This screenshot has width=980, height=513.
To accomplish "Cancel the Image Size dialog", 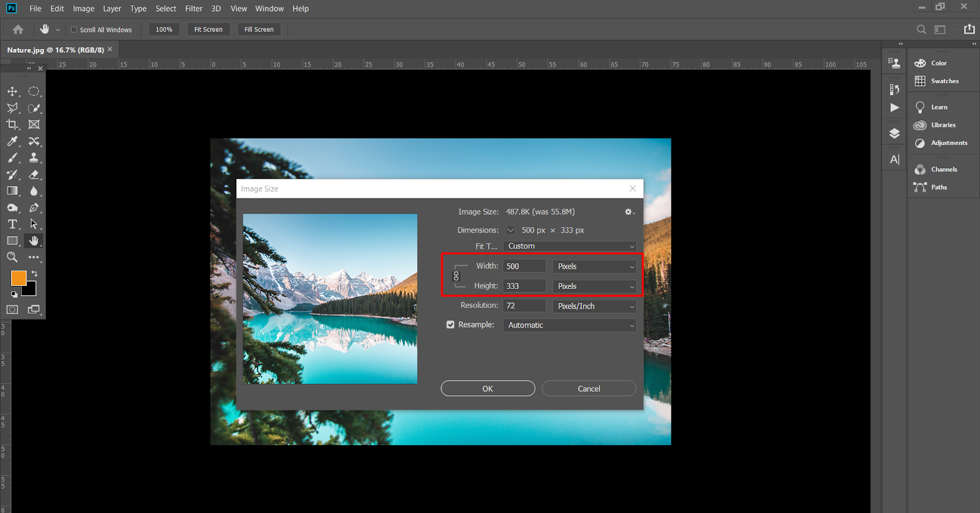I will (x=589, y=389).
